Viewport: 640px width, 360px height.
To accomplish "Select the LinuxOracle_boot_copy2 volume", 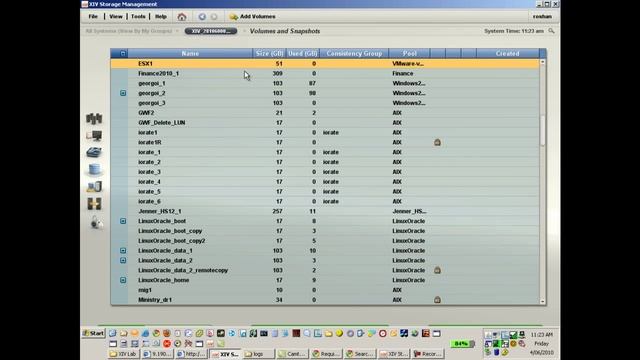I will (325, 241).
